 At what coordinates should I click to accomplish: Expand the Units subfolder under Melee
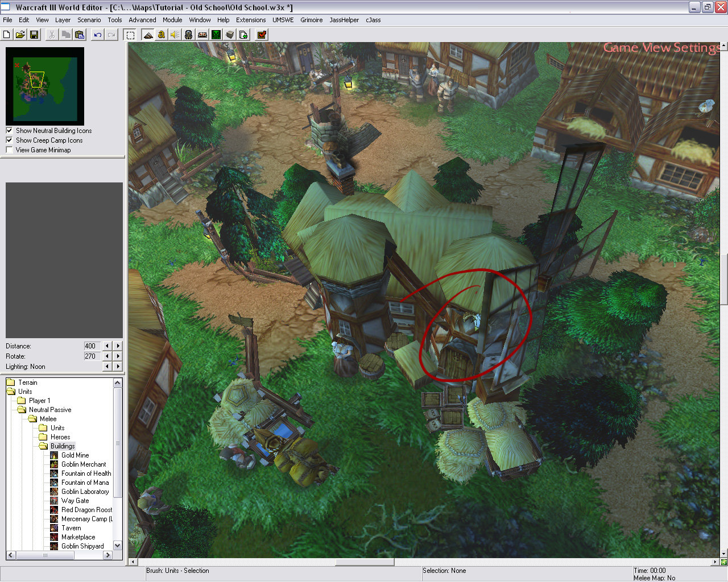click(x=44, y=428)
